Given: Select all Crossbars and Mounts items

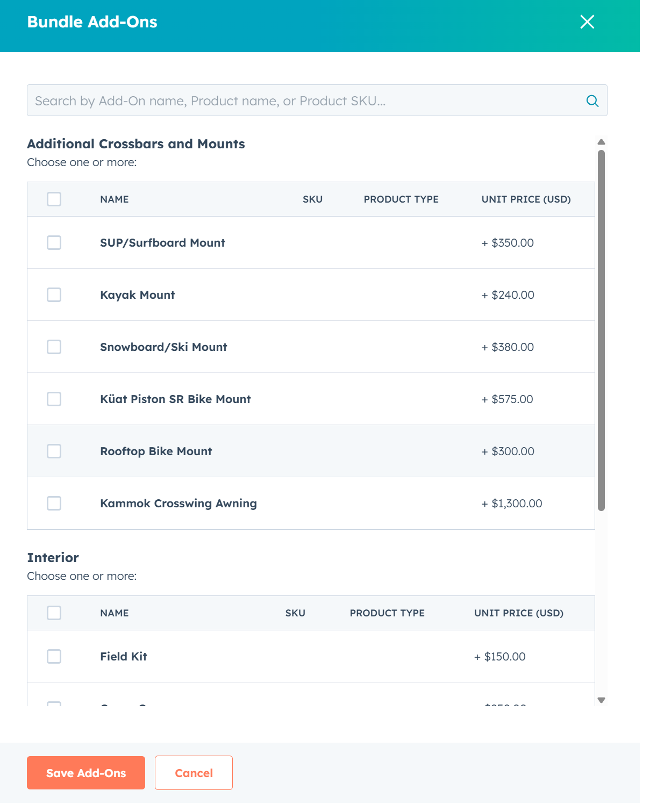Looking at the screenshot, I should (54, 199).
